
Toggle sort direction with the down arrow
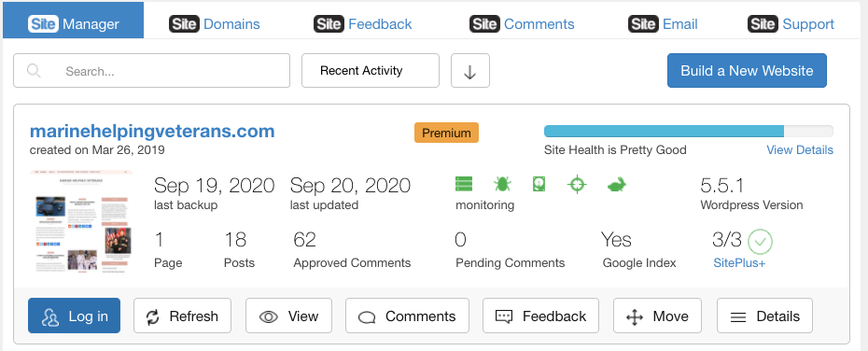coord(470,70)
